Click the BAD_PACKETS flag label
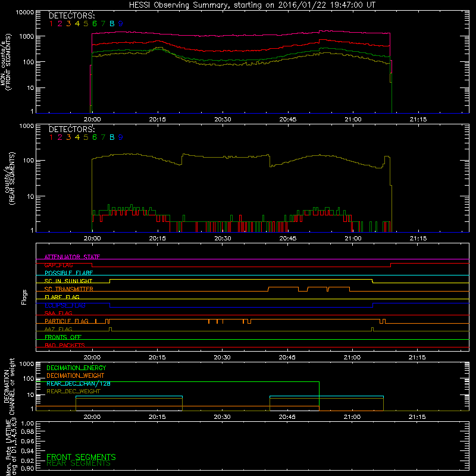 tap(65, 345)
